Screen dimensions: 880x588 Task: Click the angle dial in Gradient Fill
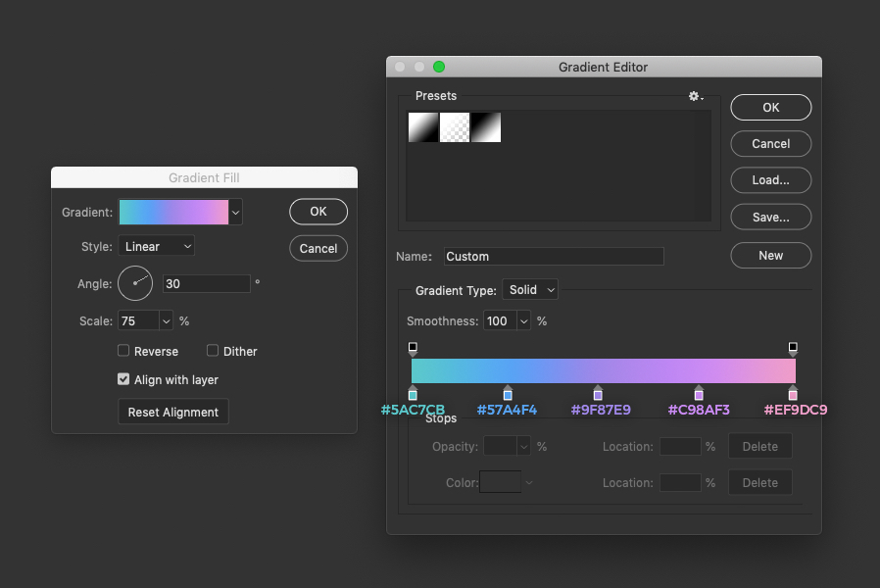pos(135,283)
